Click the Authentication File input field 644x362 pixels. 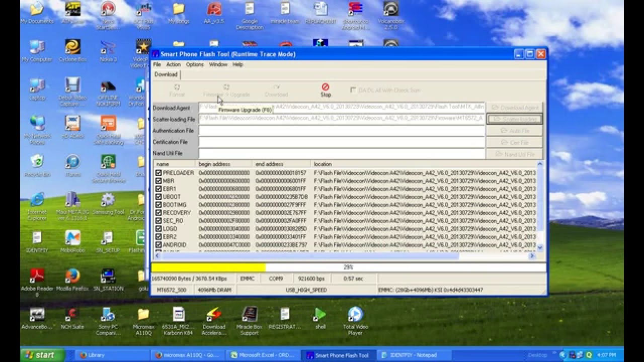pyautogui.click(x=342, y=131)
